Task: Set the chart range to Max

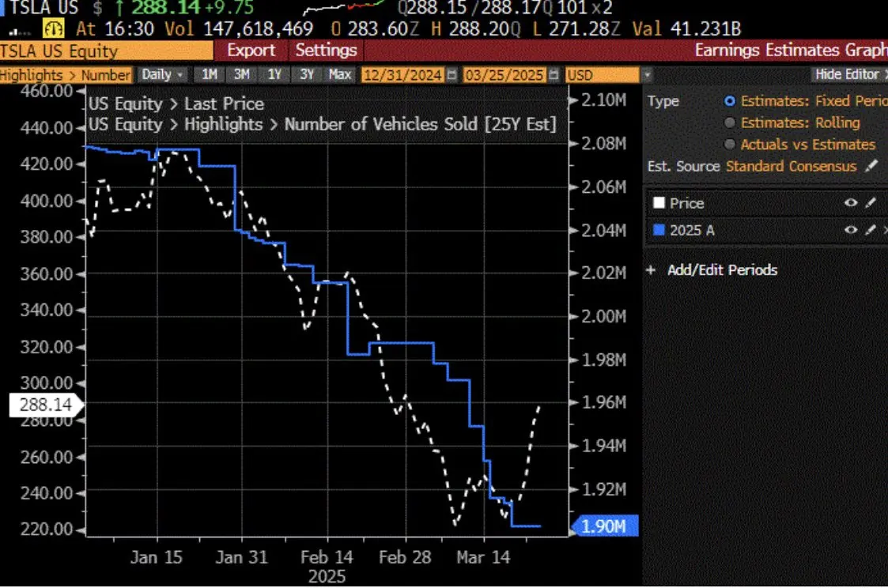Action: coord(340,75)
